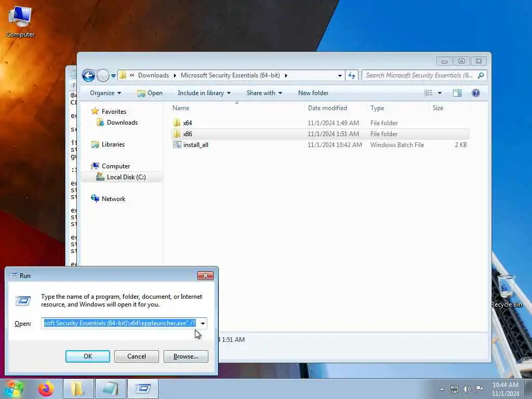Open Explorer help icon
This screenshot has width=532, height=399.
pyautogui.click(x=476, y=93)
